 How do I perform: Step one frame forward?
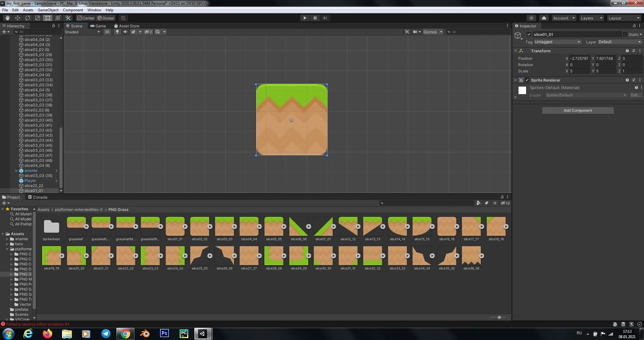pyautogui.click(x=325, y=18)
